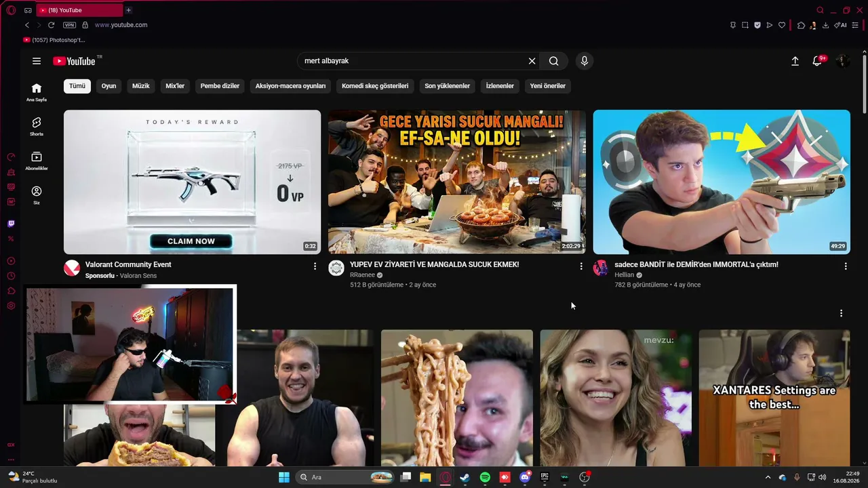Go to the YouTube home logo
The width and height of the screenshot is (868, 488).
click(x=74, y=61)
